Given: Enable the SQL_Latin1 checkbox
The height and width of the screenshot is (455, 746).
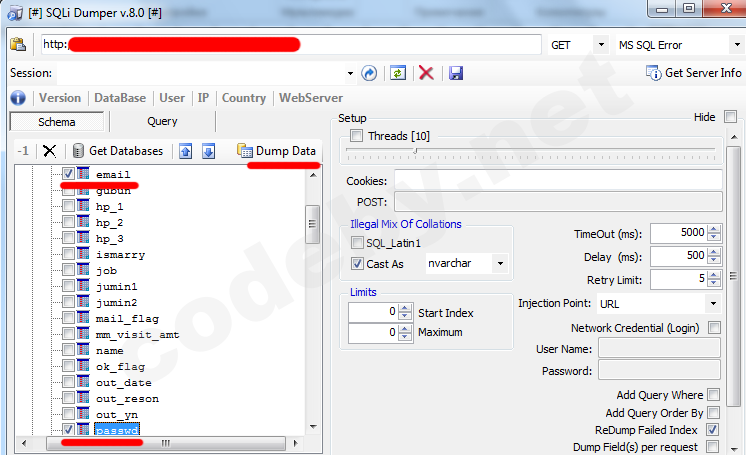Looking at the screenshot, I should point(357,243).
